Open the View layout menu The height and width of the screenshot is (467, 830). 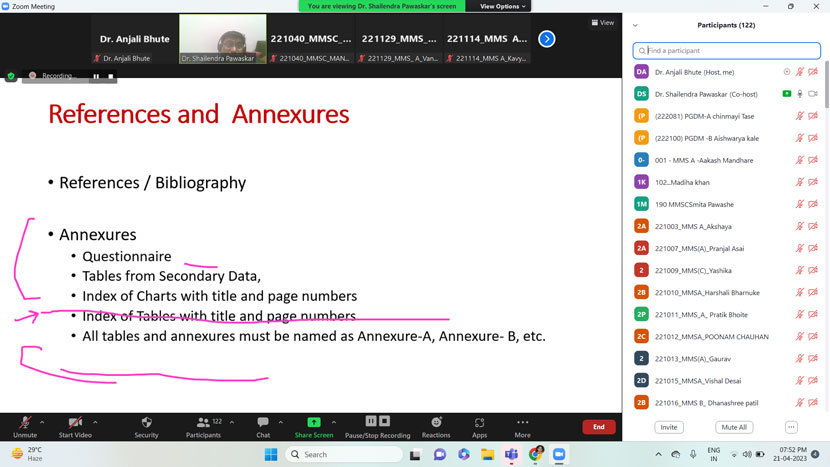click(x=602, y=22)
